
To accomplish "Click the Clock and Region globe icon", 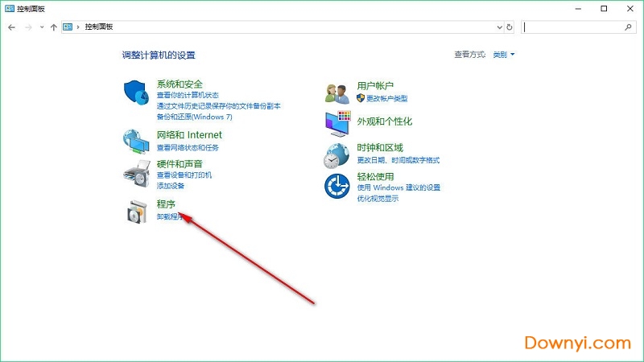I will click(x=336, y=154).
